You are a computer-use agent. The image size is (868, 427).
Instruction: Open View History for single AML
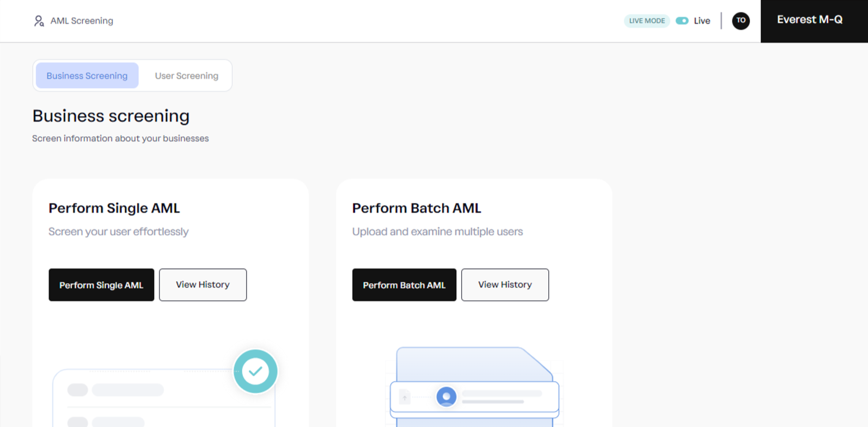pos(203,284)
